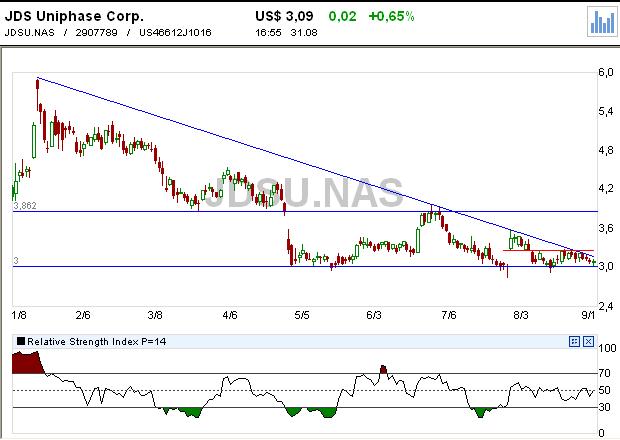Click the RSI 30 axis label
Screen dimensions: 620x440
tap(605, 407)
